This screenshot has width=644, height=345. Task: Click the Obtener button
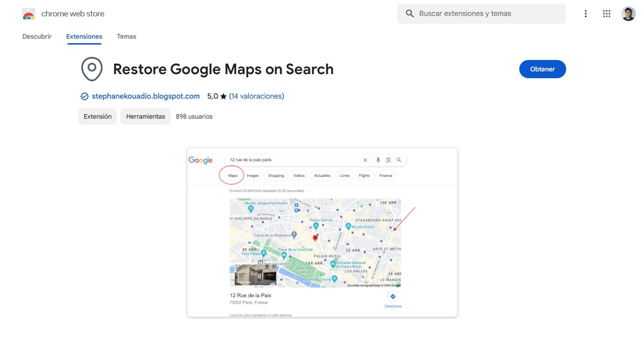click(543, 69)
